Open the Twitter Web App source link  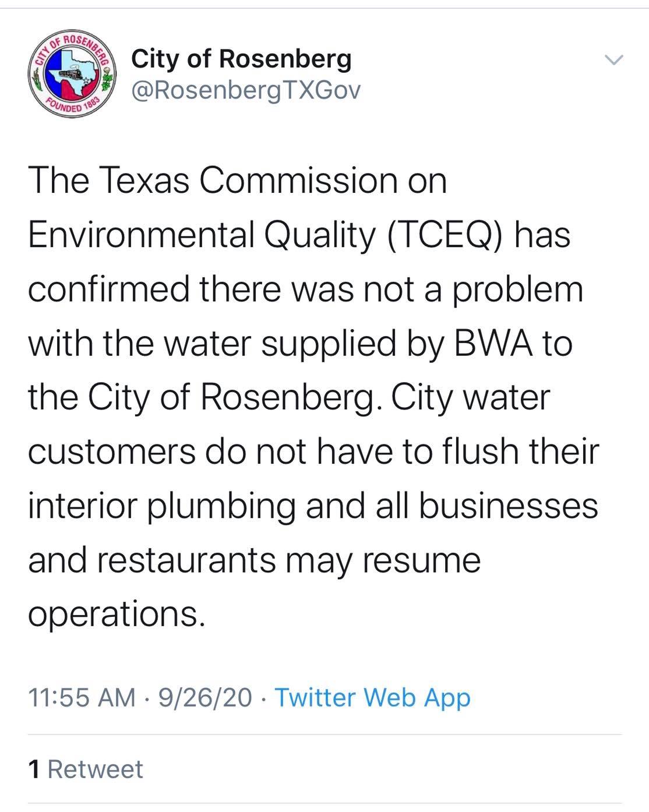372,697
